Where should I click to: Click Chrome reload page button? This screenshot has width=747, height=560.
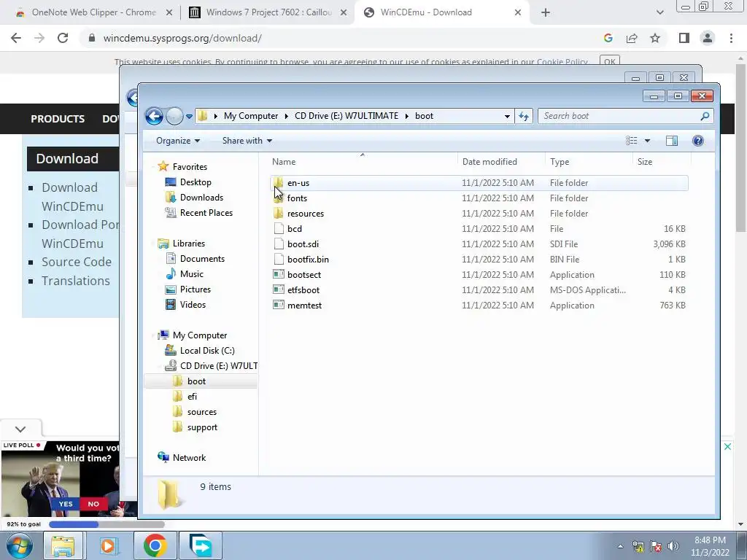click(63, 38)
